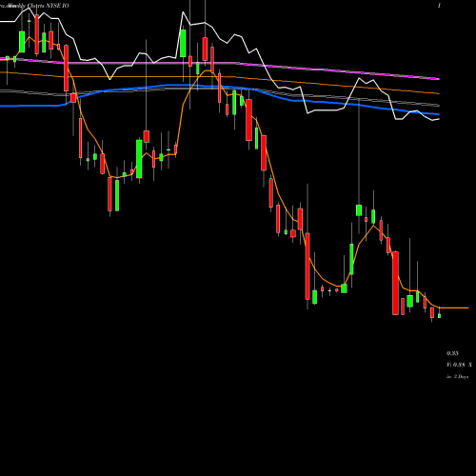
Task: Select the tallest red candlestick near the right end
Action: coord(395,283)
